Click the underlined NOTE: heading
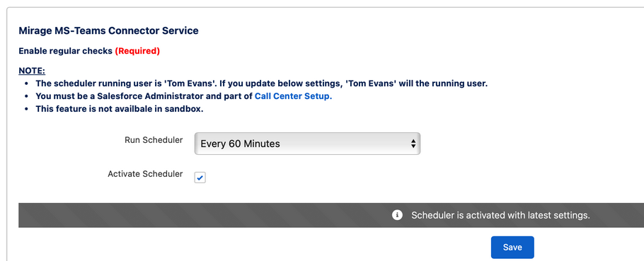Viewport: 644px width, 261px height. tap(32, 71)
